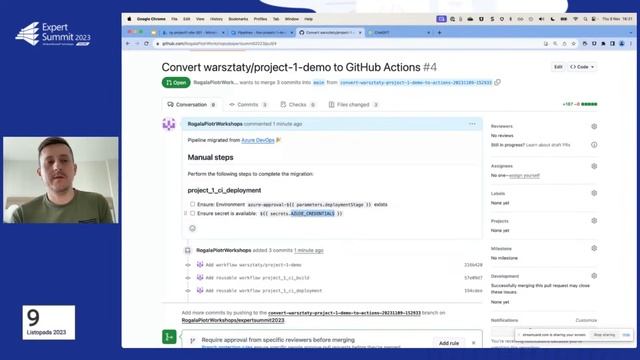Screen dimensions: 640x360
Task: Click the Spotlight search icon in menu bar
Action: (585, 19)
